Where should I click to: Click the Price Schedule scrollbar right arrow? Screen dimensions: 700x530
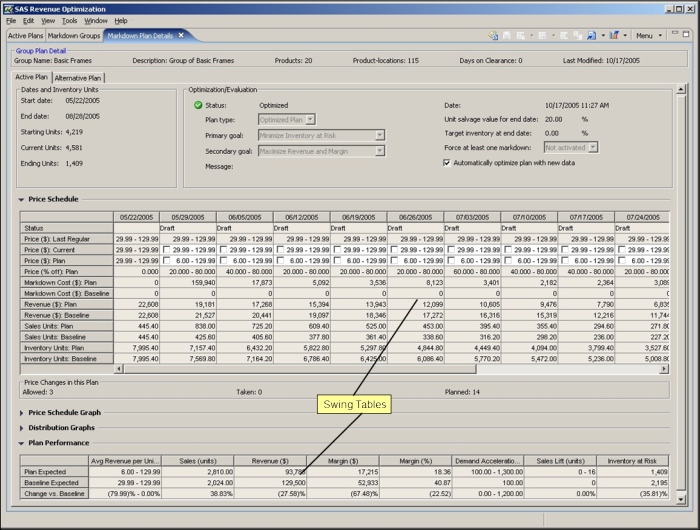coord(664,369)
